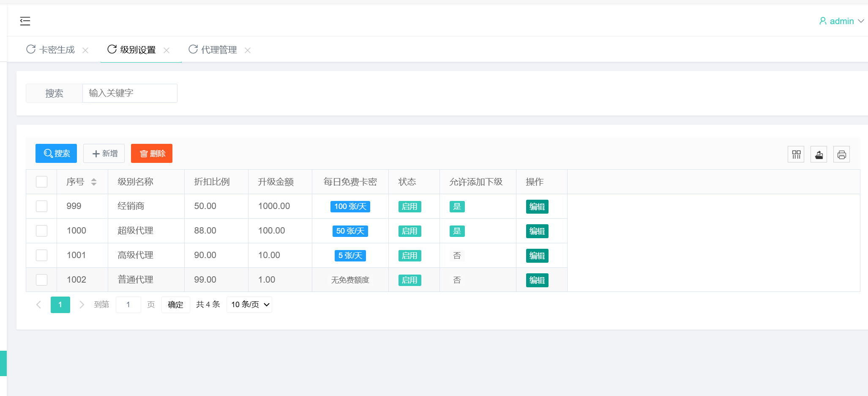Click 是 badge in 经销商 row
This screenshot has width=868, height=396.
[457, 206]
